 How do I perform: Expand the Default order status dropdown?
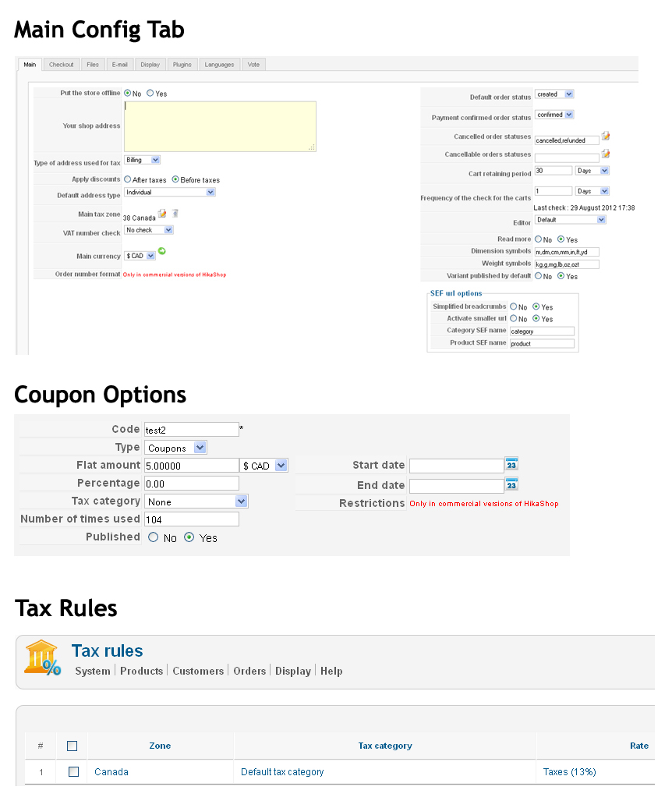(554, 94)
